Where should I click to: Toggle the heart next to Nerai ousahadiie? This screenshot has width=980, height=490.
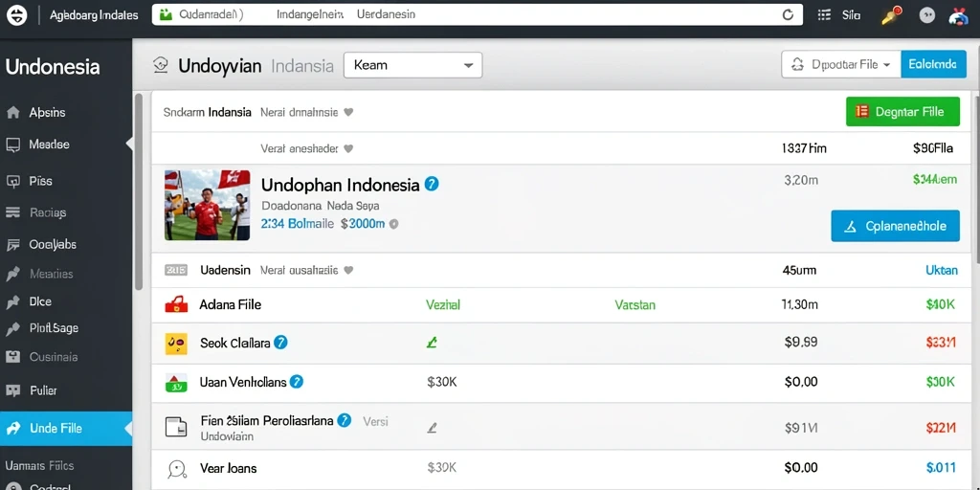point(348,271)
